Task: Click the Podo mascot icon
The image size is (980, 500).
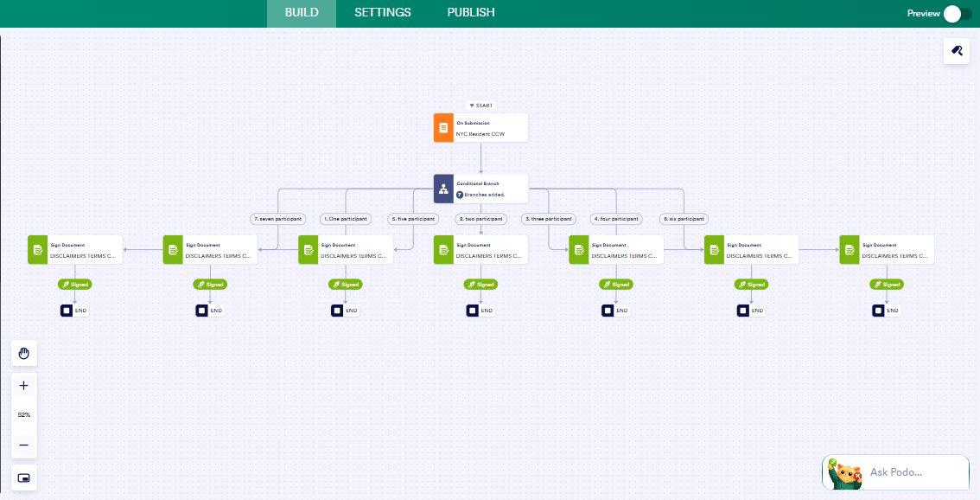Action: 844,474
